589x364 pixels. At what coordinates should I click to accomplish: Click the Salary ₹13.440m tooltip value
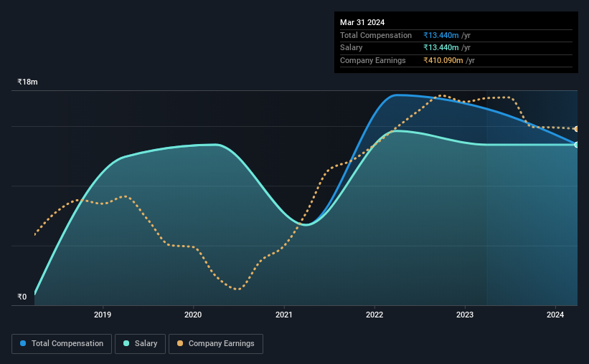click(441, 48)
